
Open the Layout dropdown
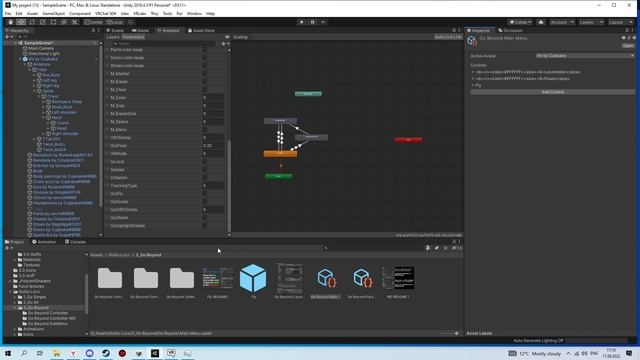point(620,22)
